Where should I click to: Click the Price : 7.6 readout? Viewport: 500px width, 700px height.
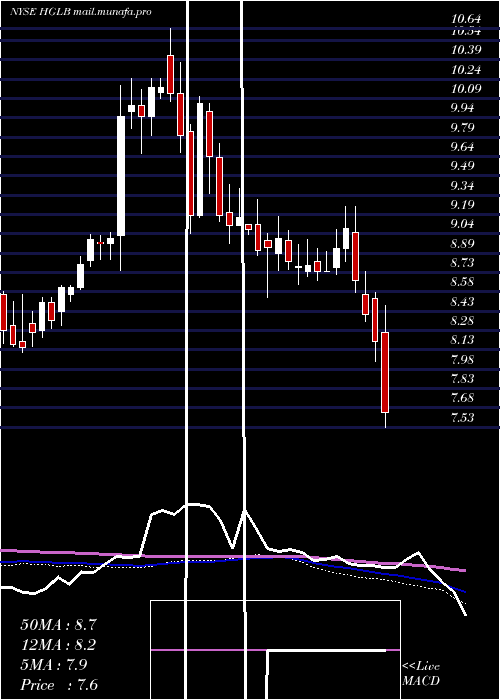coord(59,685)
